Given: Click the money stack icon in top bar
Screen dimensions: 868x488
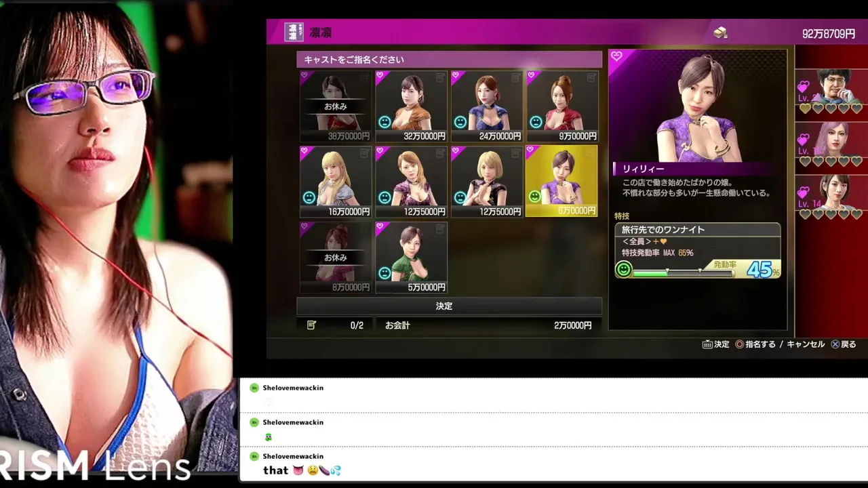Looking at the screenshot, I should point(720,33).
